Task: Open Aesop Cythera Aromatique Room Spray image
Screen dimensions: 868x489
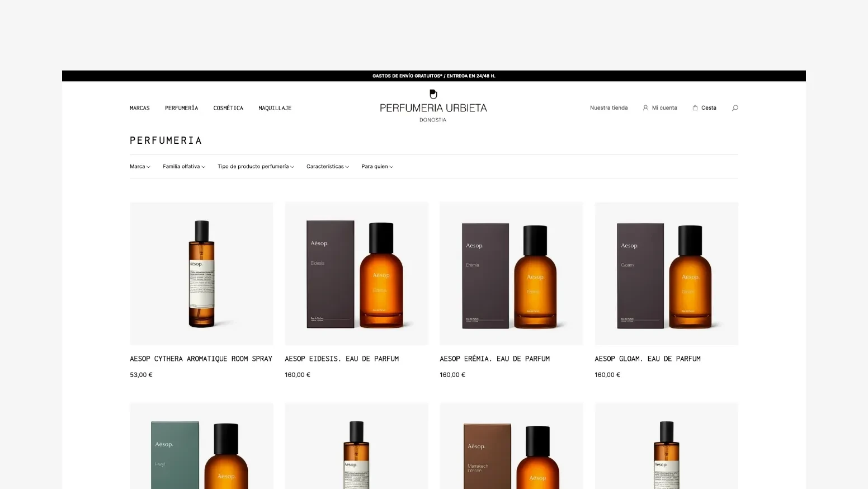Action: 201,274
